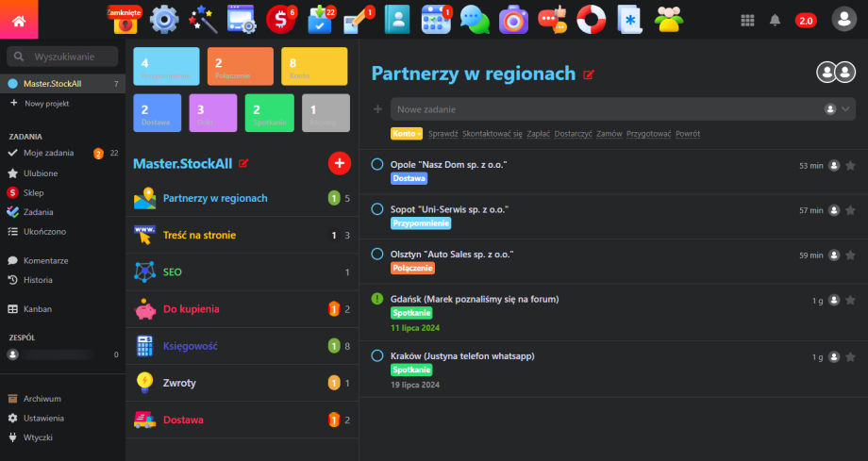Open Kanban view in the sidebar
This screenshot has width=868, height=461.
point(39,308)
